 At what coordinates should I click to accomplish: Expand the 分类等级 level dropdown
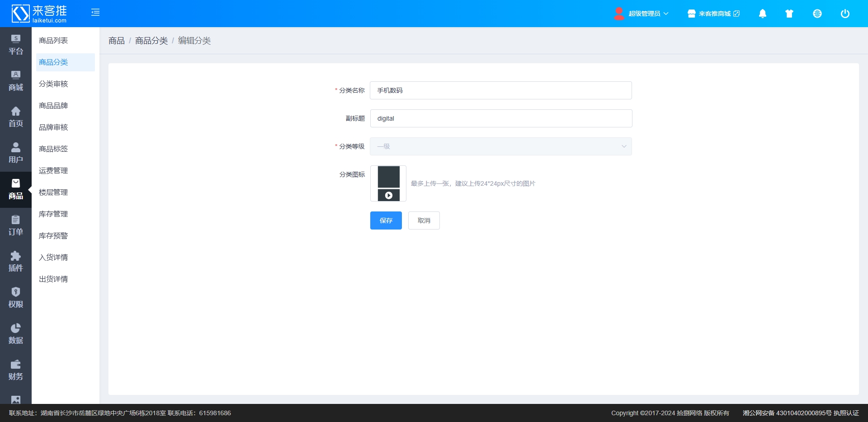coord(500,146)
